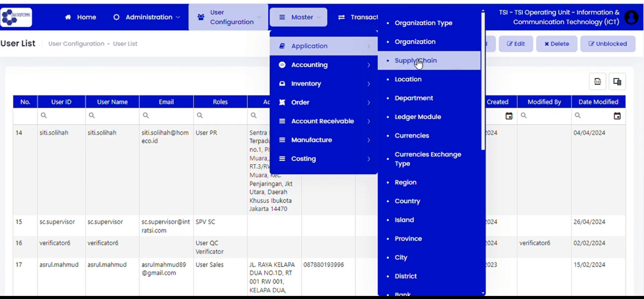Select Province from the submenu

point(408,239)
